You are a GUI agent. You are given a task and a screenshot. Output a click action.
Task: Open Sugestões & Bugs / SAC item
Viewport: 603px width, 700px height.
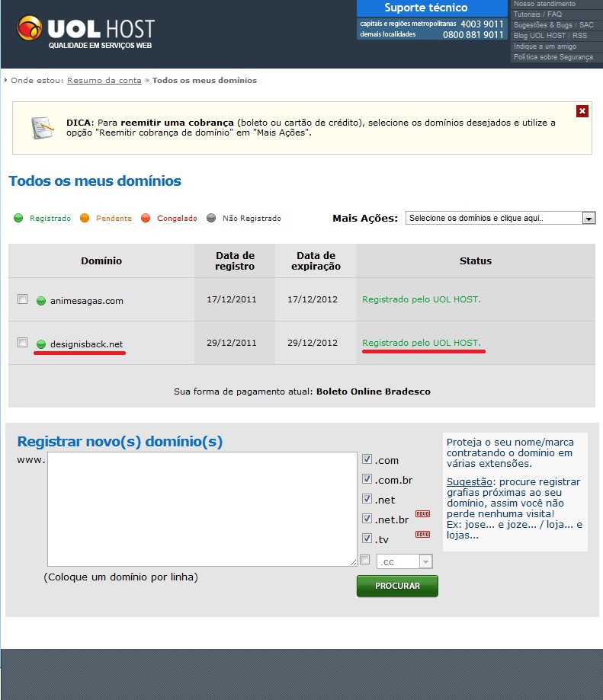coord(553,25)
